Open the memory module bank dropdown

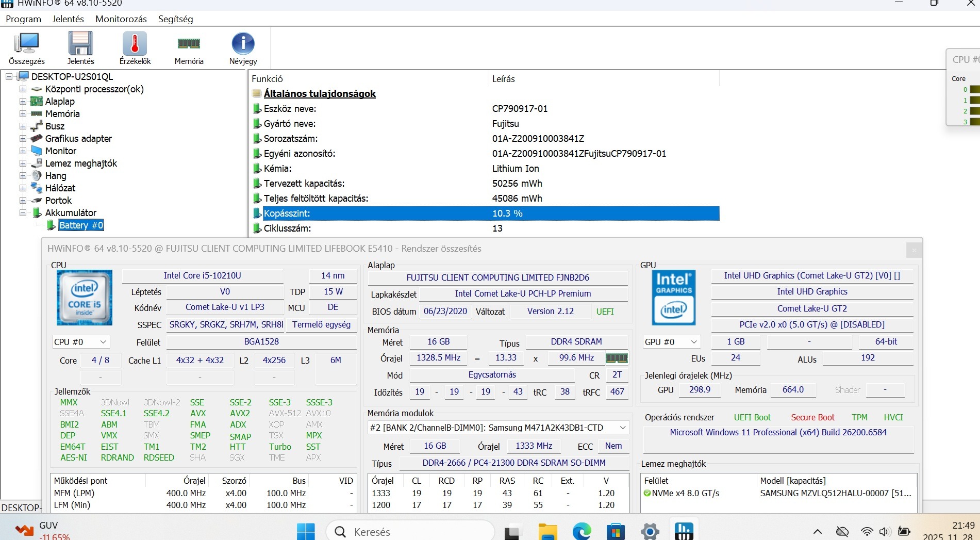(x=498, y=428)
